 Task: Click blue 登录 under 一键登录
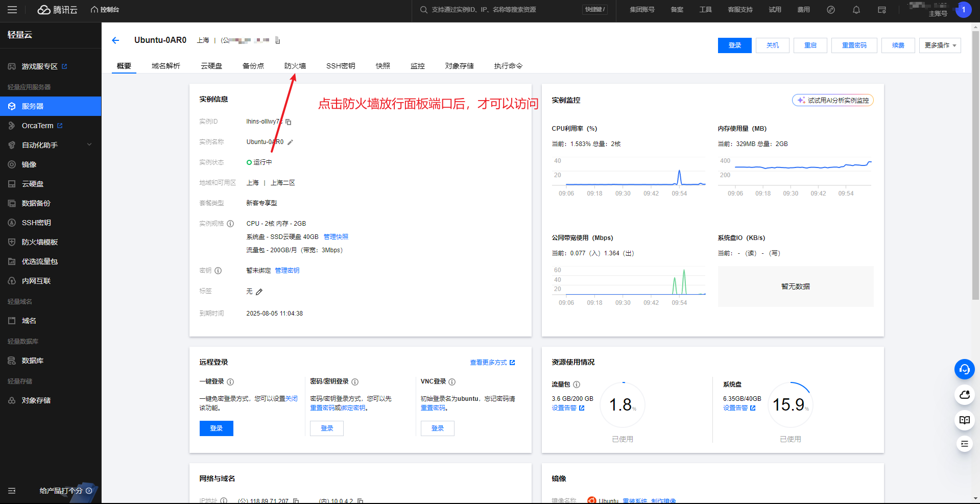pos(217,428)
